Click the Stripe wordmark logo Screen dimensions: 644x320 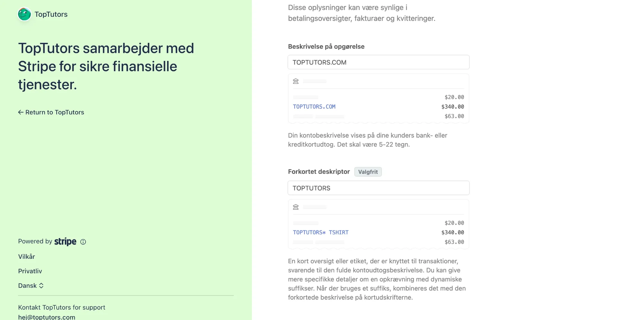pyautogui.click(x=65, y=241)
